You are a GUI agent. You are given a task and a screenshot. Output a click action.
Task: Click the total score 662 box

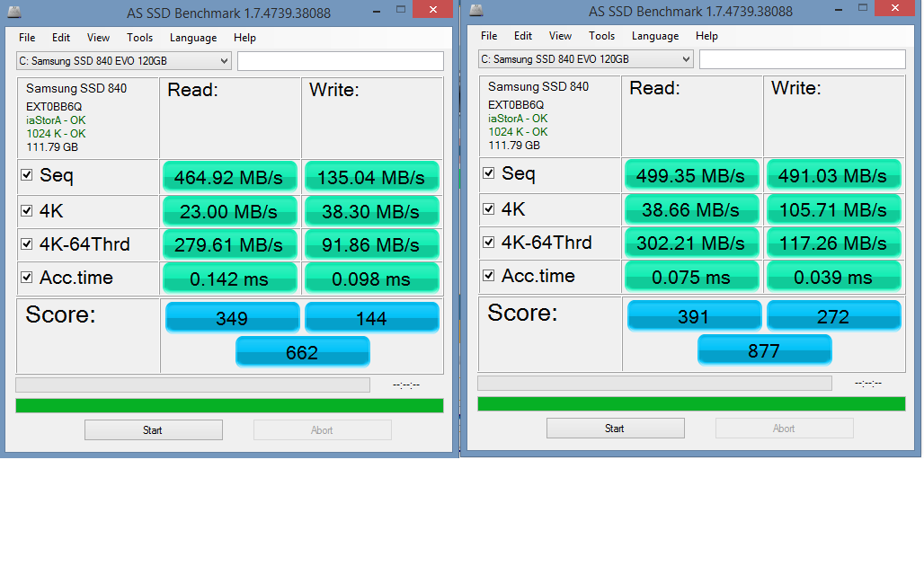coord(302,352)
